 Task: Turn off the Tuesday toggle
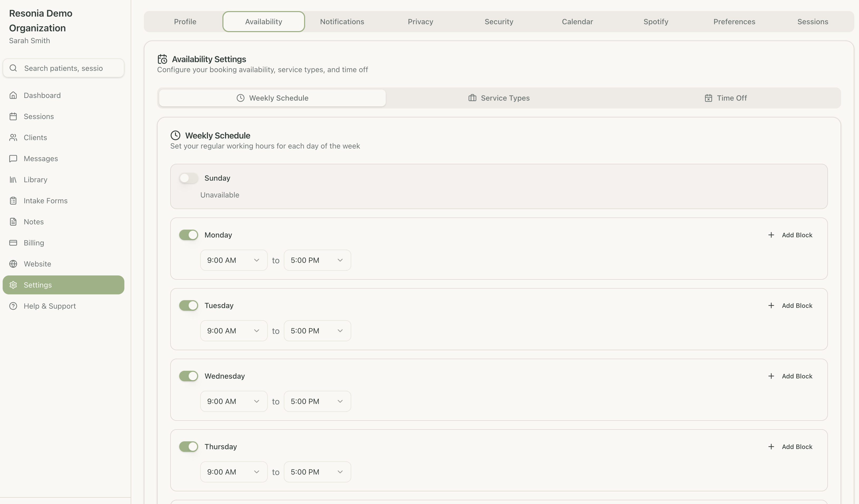coord(188,305)
